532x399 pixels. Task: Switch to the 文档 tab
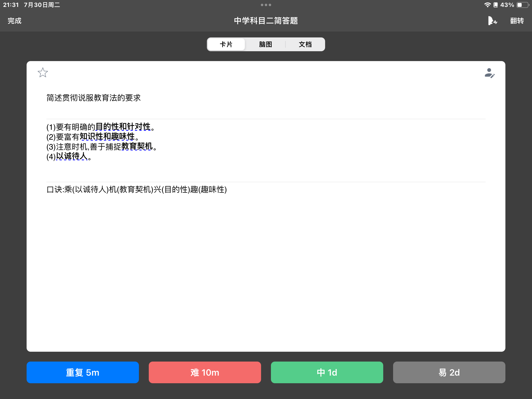pyautogui.click(x=305, y=44)
